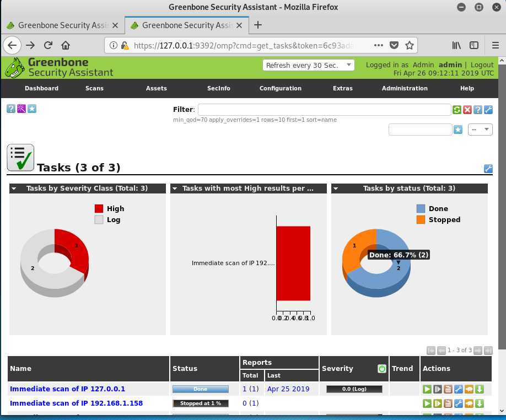The width and height of the screenshot is (506, 420).
Task: Export 192.168.1.158 task with download arrow
Action: pyautogui.click(x=480, y=403)
